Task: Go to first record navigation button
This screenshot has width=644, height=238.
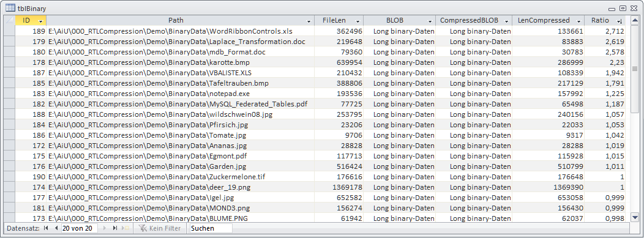Action: 45,228
